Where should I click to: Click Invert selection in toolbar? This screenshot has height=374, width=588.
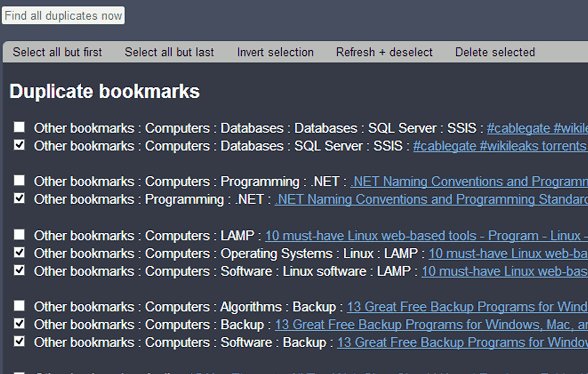[275, 52]
